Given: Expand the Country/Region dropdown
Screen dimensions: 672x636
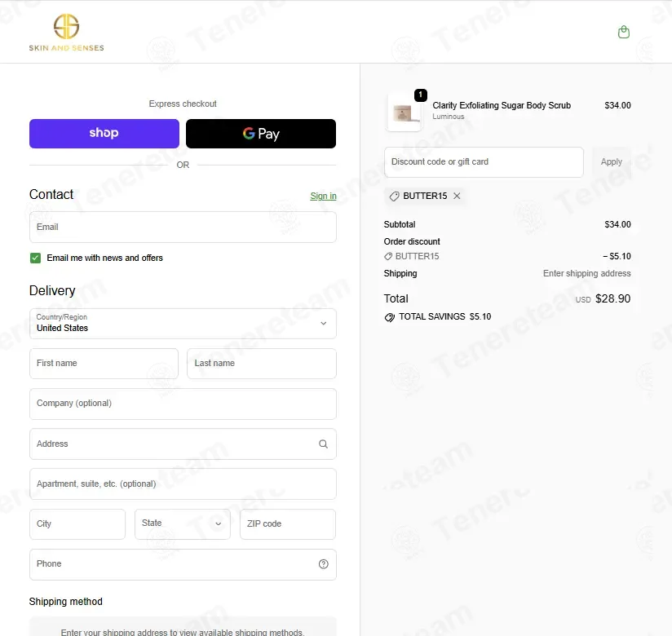Looking at the screenshot, I should 183,324.
